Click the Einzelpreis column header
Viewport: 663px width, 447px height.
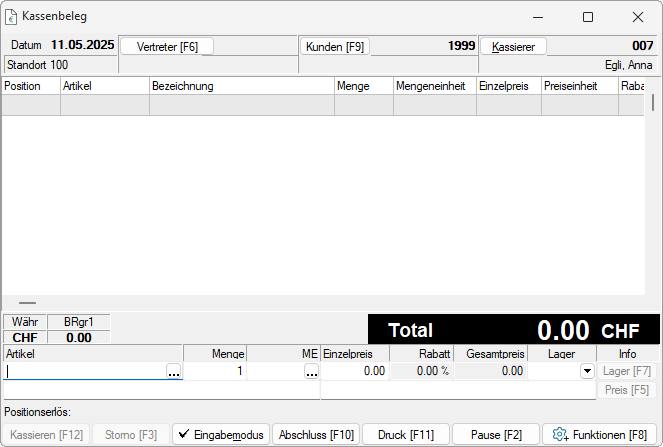(x=508, y=86)
